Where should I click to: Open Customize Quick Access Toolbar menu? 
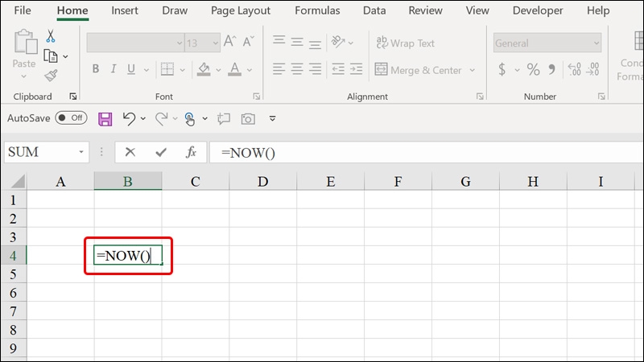[x=272, y=119]
